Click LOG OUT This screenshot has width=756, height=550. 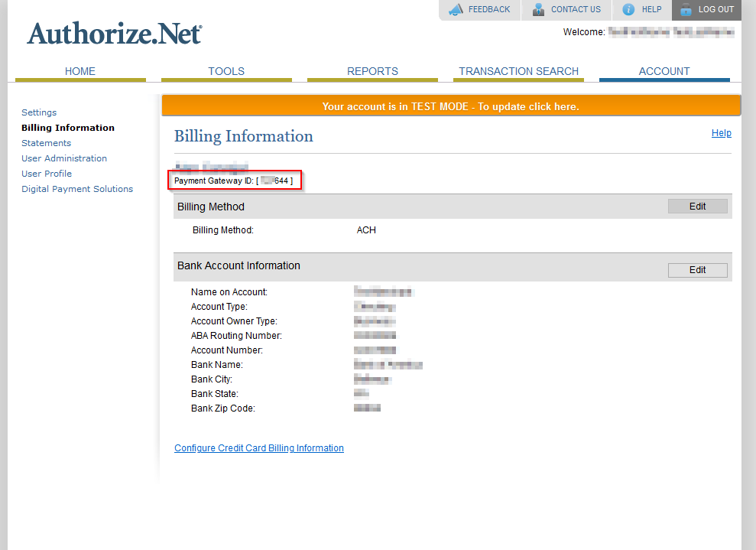716,9
